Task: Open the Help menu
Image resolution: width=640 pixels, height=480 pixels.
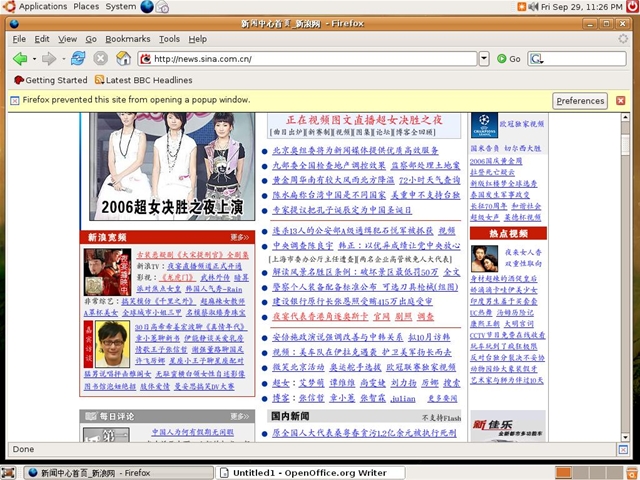Action: [x=198, y=39]
